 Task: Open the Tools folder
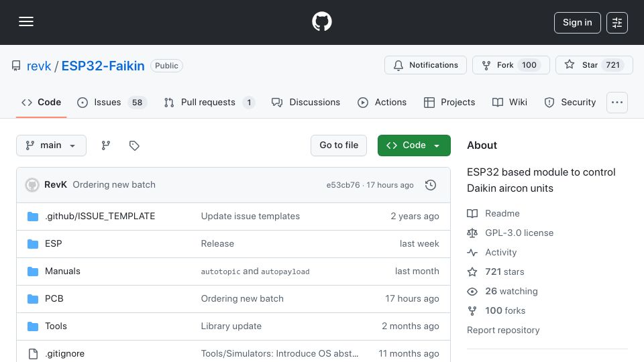[x=56, y=326]
